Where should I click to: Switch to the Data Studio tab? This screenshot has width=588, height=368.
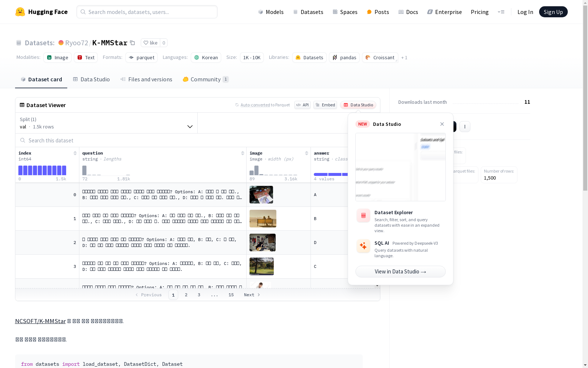click(91, 79)
